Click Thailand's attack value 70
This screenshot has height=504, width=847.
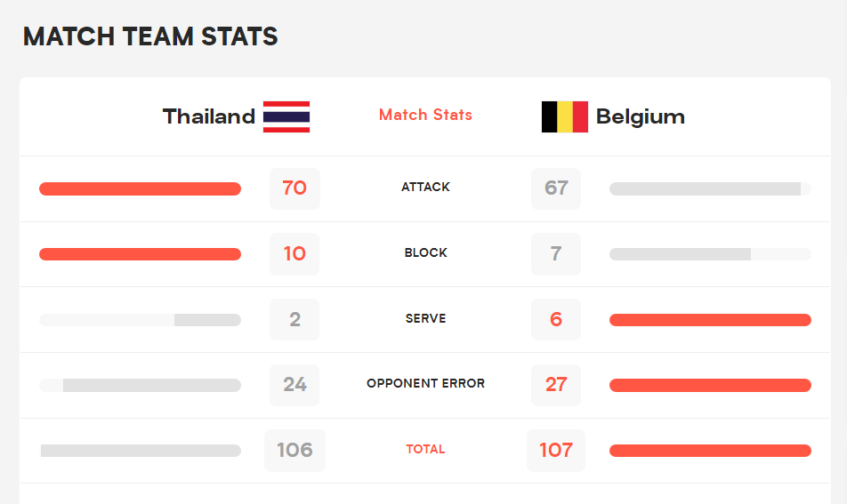pyautogui.click(x=295, y=188)
